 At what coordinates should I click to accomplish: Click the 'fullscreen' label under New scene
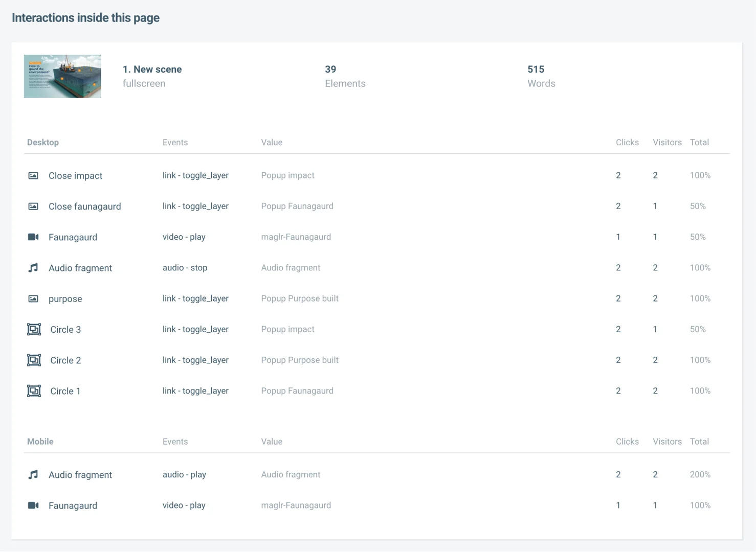click(x=144, y=83)
